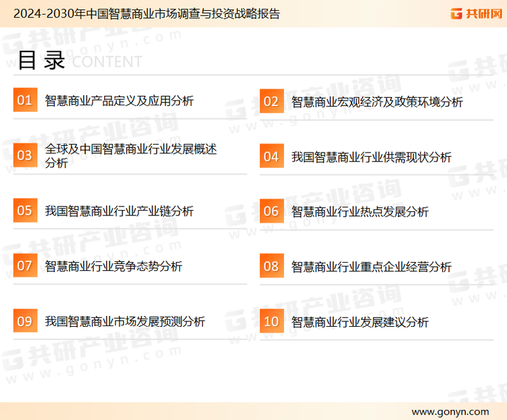Viewport: 507px width, 420px height.
Task: Click the orange 06 number badge
Action: tap(272, 211)
